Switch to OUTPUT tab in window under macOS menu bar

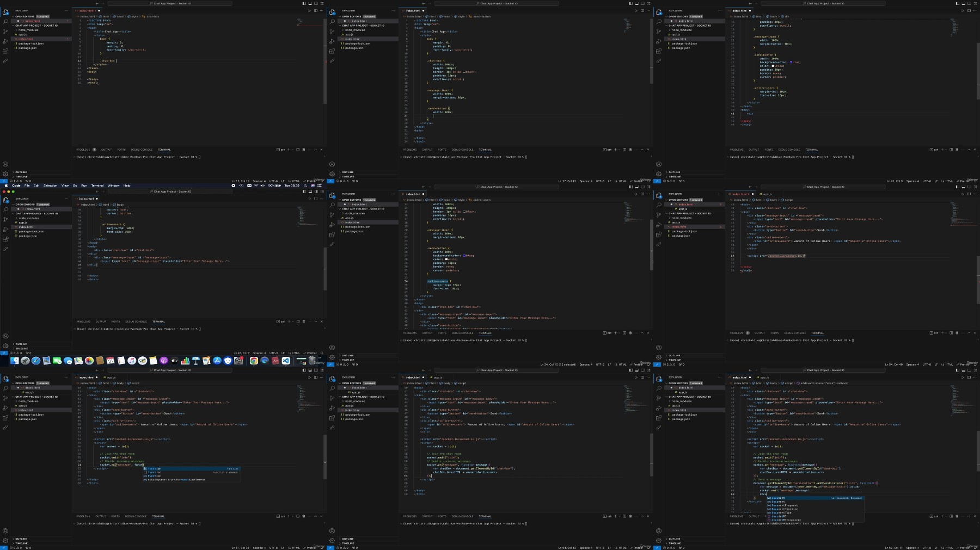tap(101, 322)
